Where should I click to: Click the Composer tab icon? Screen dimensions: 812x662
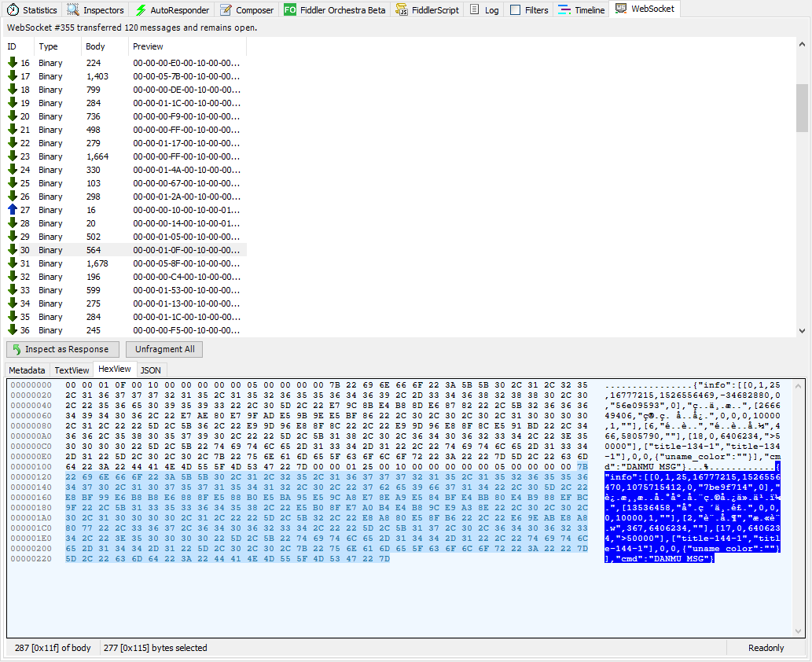(226, 10)
